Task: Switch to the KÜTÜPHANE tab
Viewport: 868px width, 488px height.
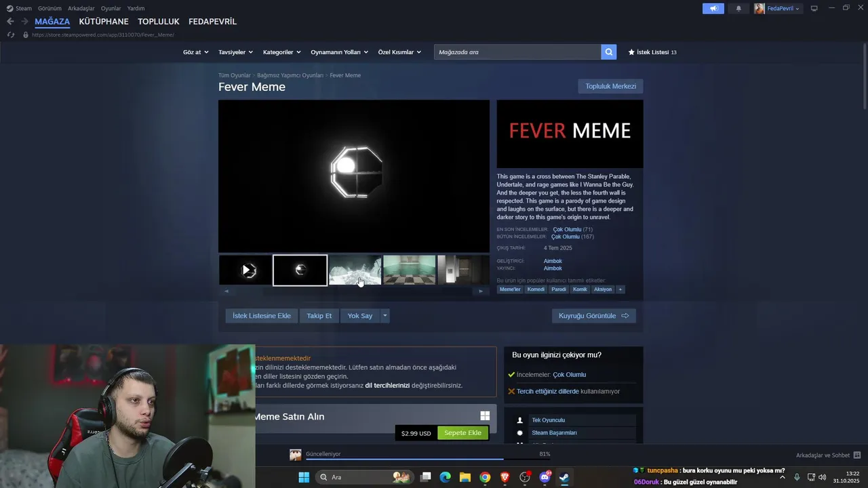Action: click(104, 22)
